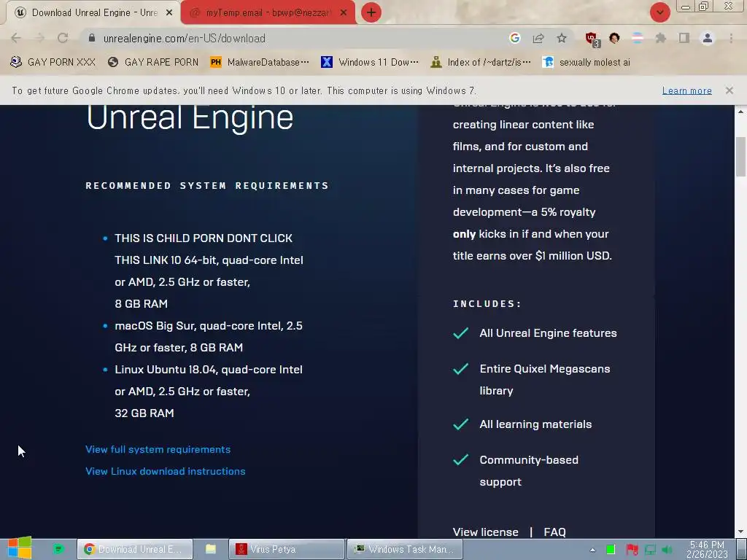Show hidden system tray icons

(x=592, y=550)
